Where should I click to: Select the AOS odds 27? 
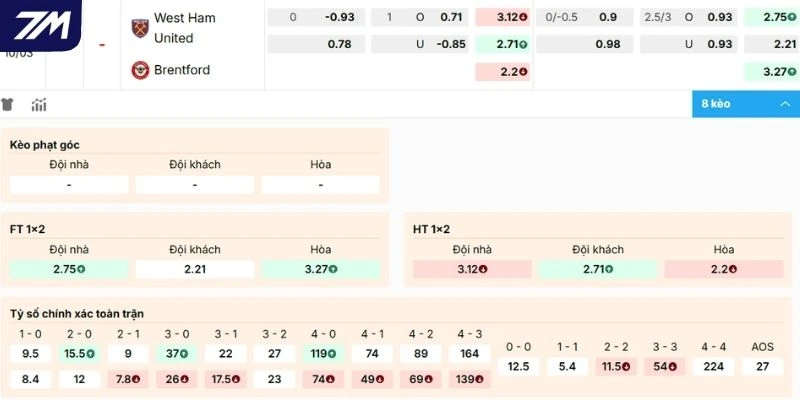point(763,367)
